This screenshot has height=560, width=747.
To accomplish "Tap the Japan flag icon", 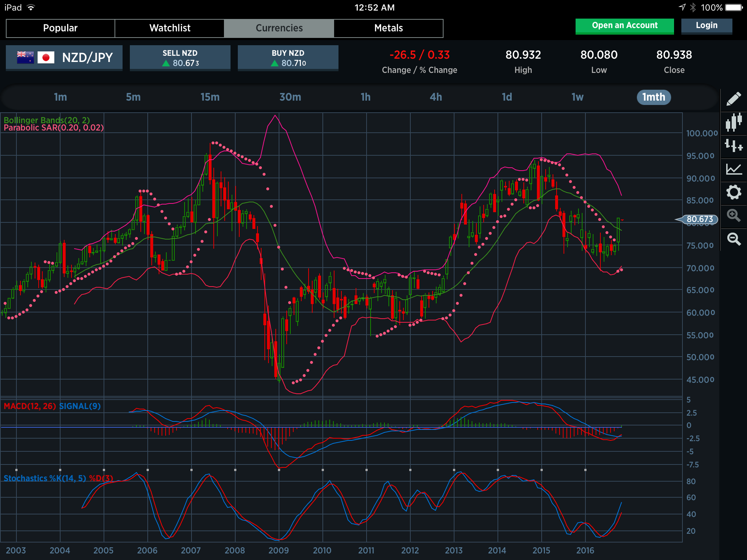I will click(x=46, y=57).
